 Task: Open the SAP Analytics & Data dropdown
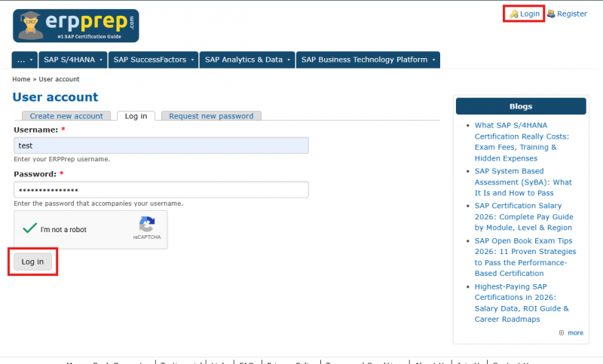pyautogui.click(x=247, y=60)
